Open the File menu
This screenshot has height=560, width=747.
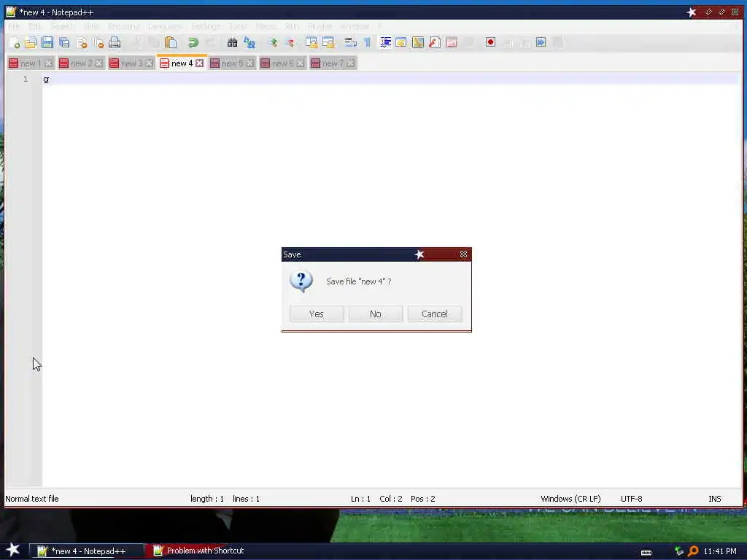click(x=15, y=26)
